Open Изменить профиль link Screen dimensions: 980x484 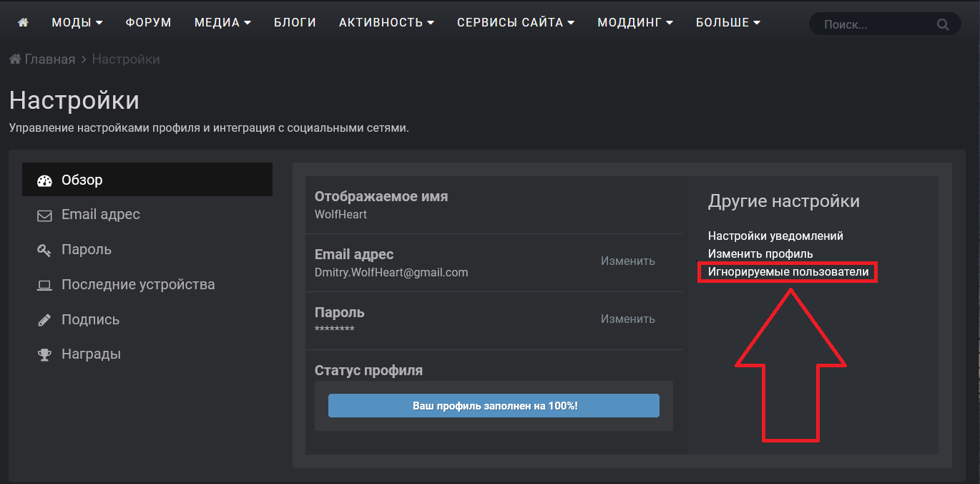pyautogui.click(x=760, y=253)
